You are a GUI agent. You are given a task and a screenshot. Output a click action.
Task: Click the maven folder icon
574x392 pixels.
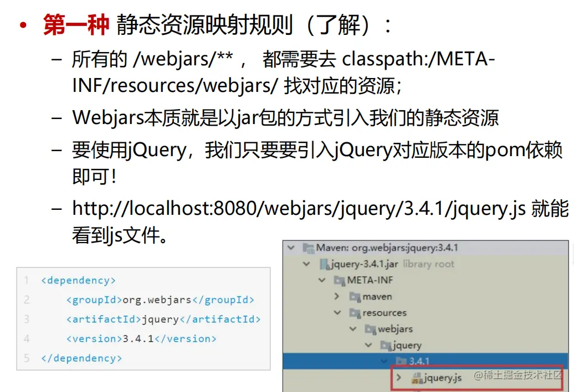pos(355,297)
